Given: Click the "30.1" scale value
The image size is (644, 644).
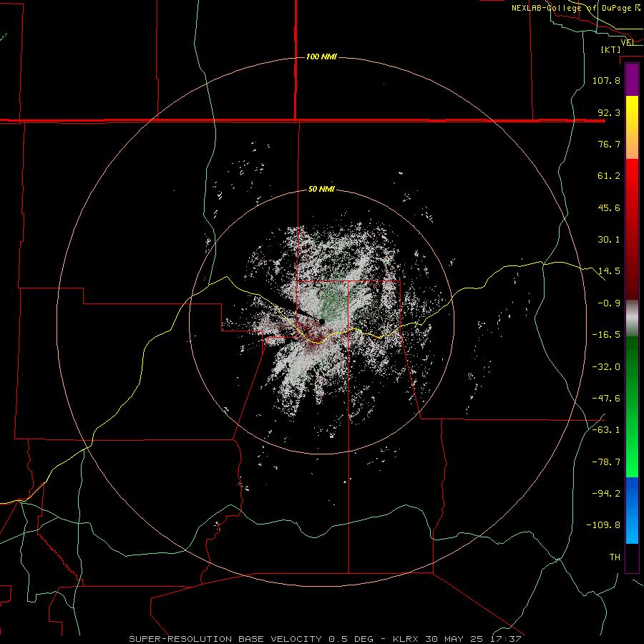Looking at the screenshot, I should tap(609, 240).
